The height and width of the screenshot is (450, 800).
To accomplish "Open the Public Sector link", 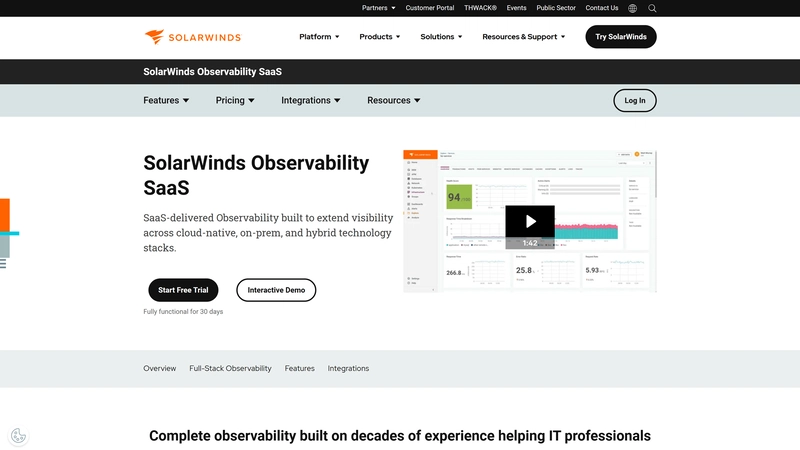I will tap(556, 8).
